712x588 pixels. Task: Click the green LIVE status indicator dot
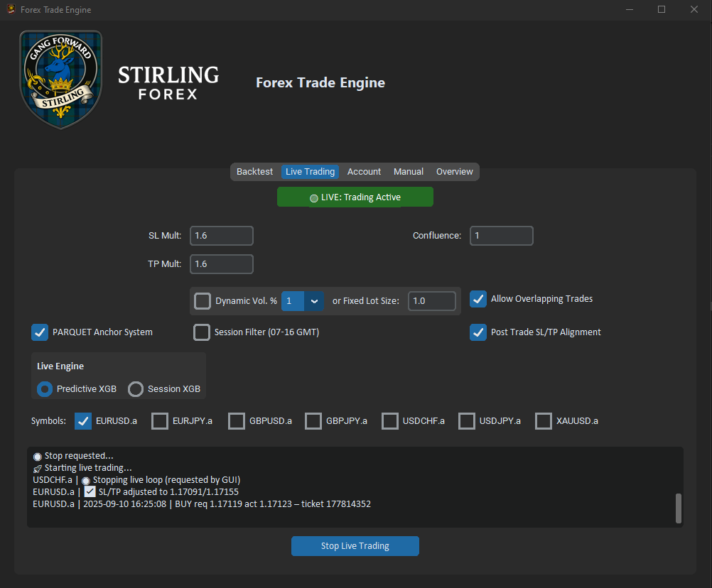pyautogui.click(x=314, y=198)
